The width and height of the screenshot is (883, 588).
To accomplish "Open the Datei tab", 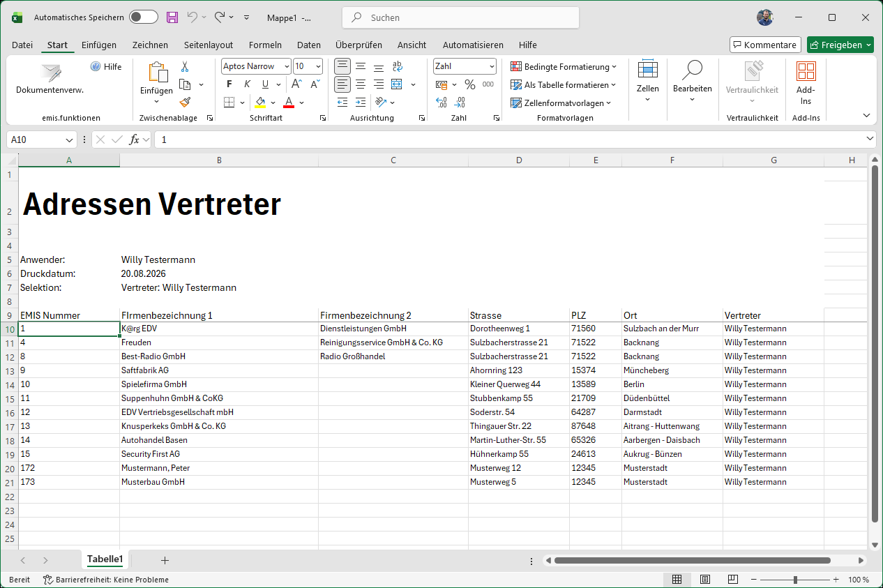I will pyautogui.click(x=22, y=45).
